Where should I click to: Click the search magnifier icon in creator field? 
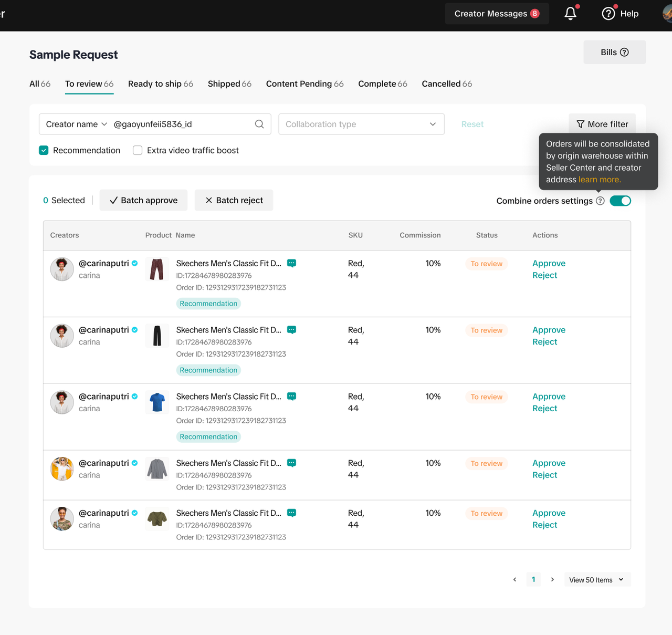tap(259, 124)
